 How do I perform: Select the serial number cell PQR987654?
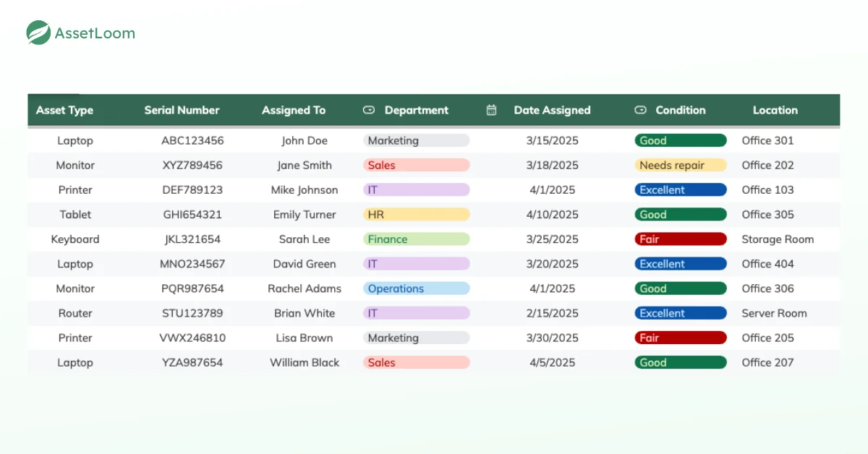[192, 288]
